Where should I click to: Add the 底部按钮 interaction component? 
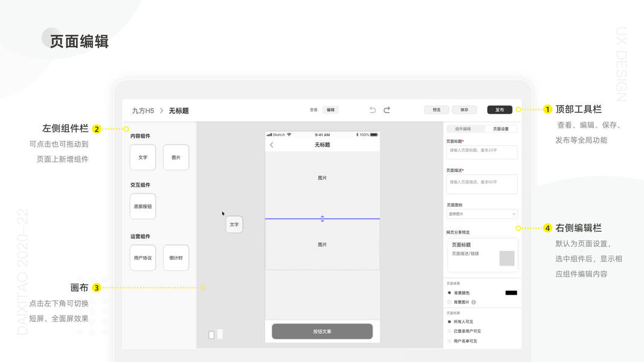pos(143,206)
